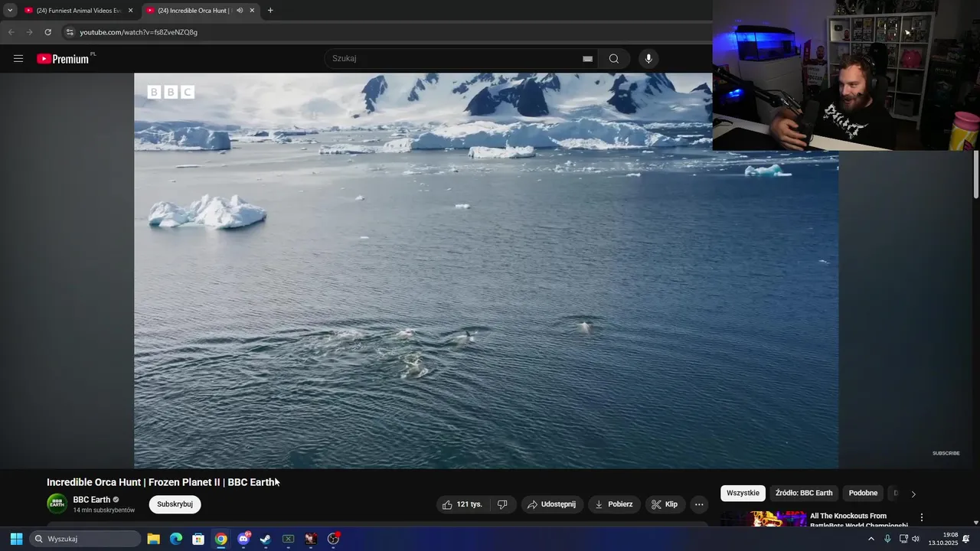Open Discord from the taskbar
The height and width of the screenshot is (551, 980).
(243, 539)
